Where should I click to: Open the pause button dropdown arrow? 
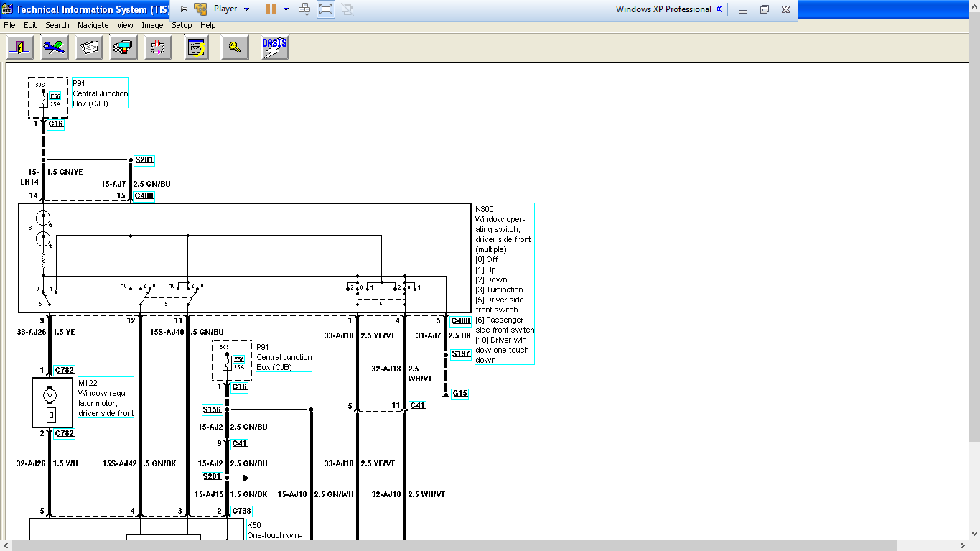(286, 9)
